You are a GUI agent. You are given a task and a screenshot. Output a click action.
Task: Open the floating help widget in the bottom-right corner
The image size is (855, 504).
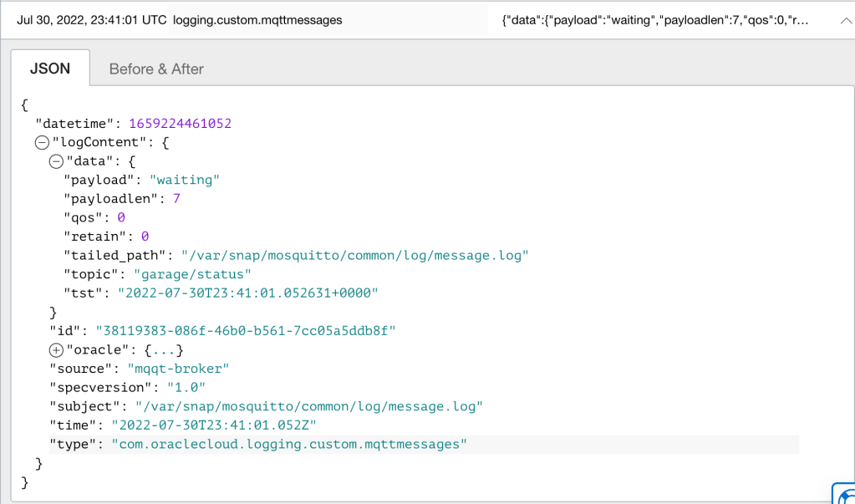tap(843, 493)
